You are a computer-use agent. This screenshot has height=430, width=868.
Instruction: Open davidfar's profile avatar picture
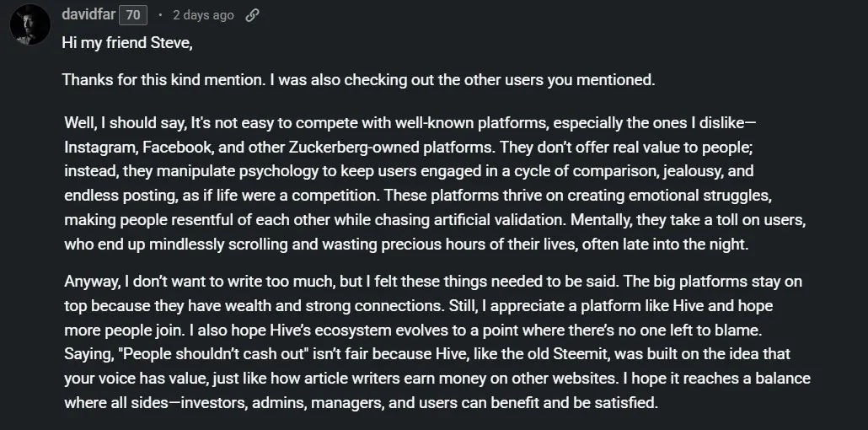(29, 25)
